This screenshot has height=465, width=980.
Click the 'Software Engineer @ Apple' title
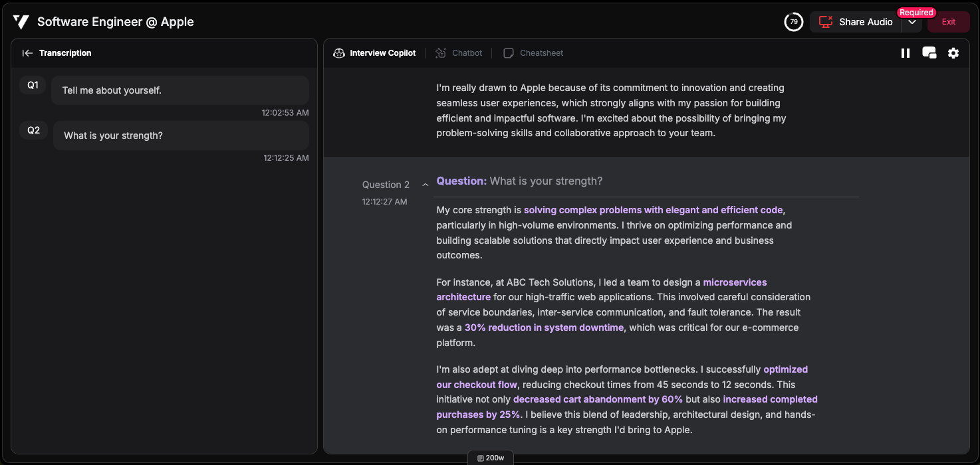116,22
